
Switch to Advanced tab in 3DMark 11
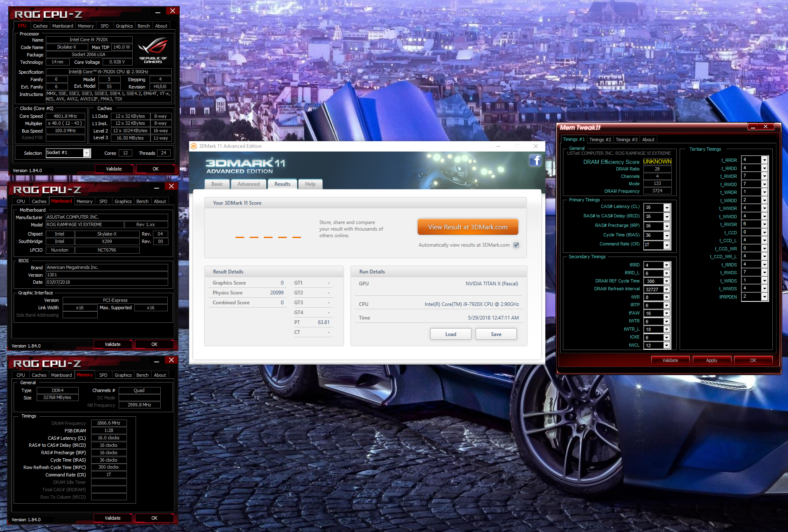pyautogui.click(x=249, y=184)
